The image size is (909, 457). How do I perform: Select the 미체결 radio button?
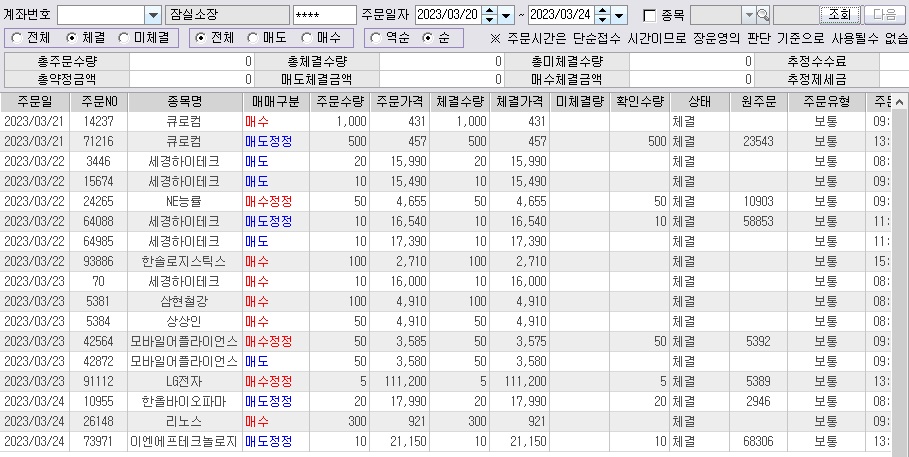[123, 38]
